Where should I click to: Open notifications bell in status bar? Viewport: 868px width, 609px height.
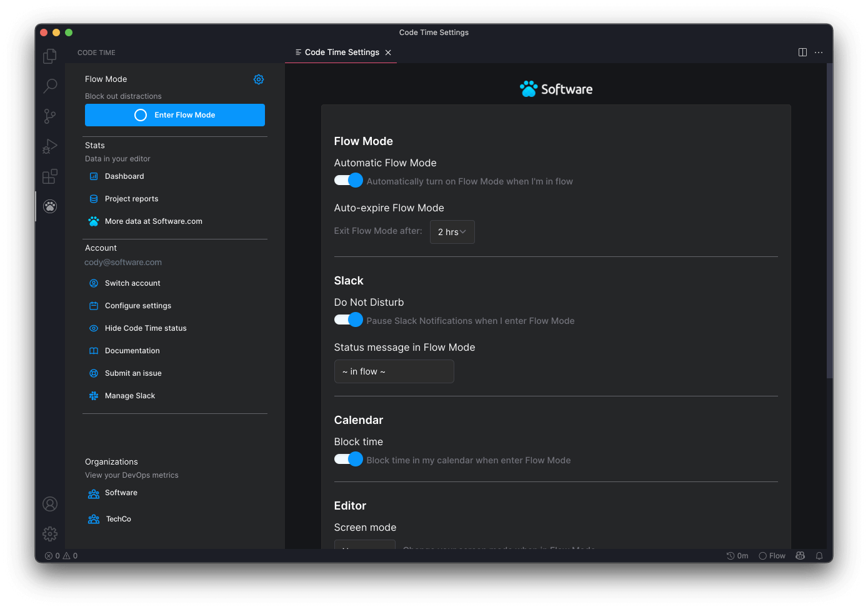coord(819,556)
